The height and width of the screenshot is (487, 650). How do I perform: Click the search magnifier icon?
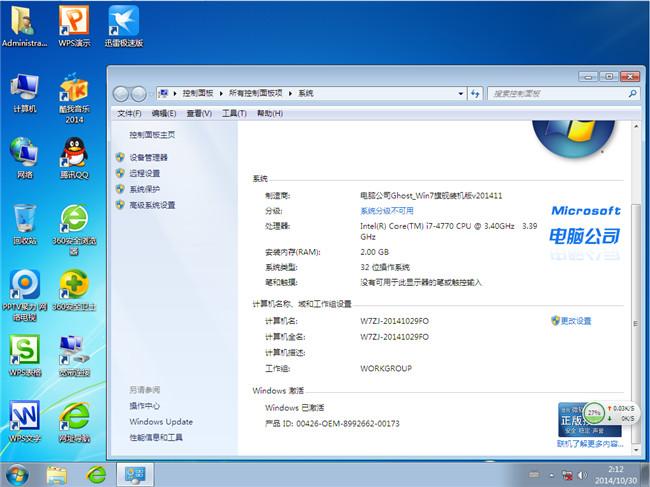point(633,94)
